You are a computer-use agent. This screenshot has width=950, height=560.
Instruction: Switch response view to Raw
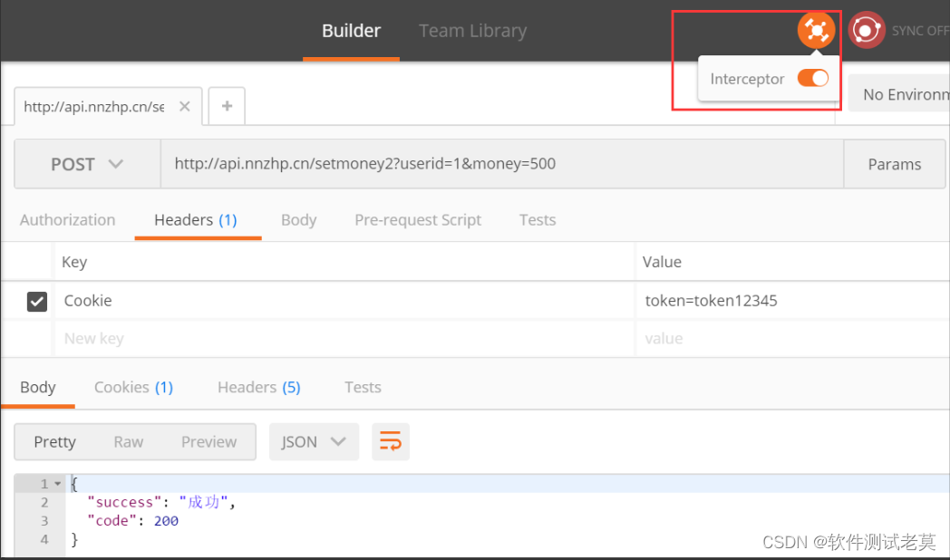(x=128, y=441)
